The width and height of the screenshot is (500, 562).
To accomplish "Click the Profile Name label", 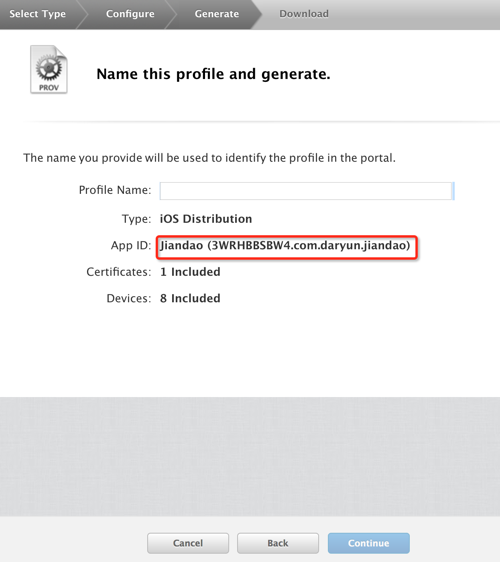I will 115,190.
